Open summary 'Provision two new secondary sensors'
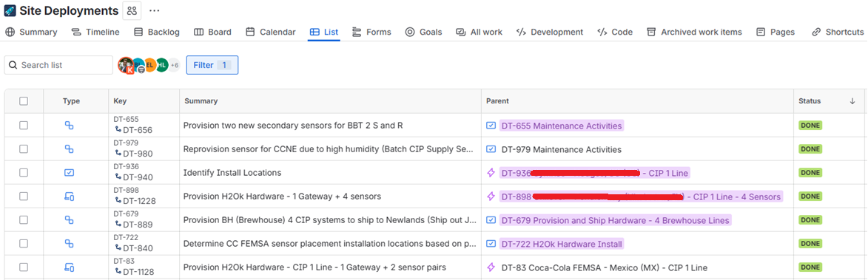This screenshot has width=868, height=280. pos(293,126)
